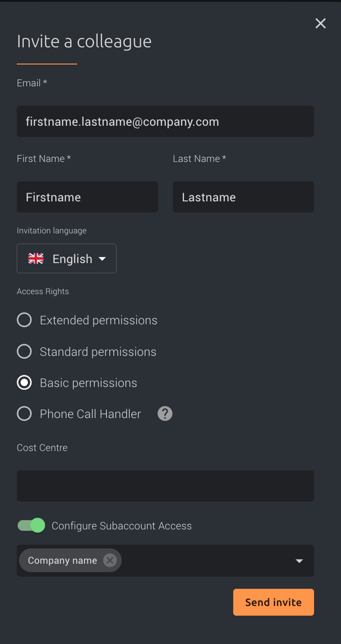Screen dimensions: 341x644
Task: Expand the subaccount selection dropdown arrow
Action: [x=299, y=561]
